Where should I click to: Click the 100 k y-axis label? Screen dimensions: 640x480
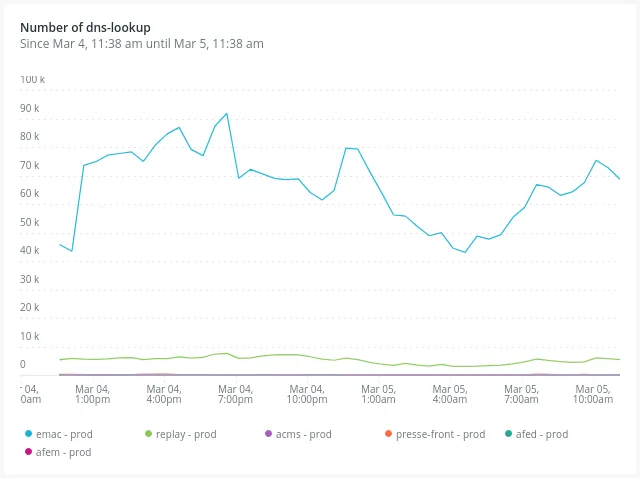pos(30,79)
